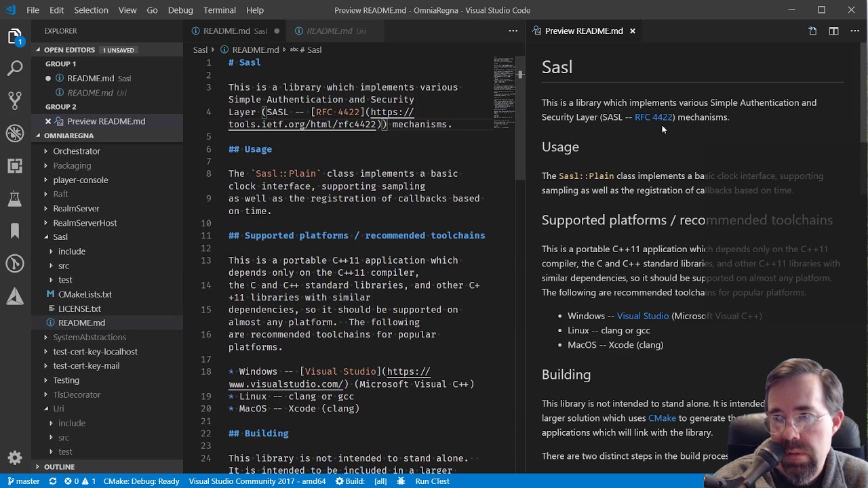
Task: Open More Actions for left editor group
Action: point(513,31)
